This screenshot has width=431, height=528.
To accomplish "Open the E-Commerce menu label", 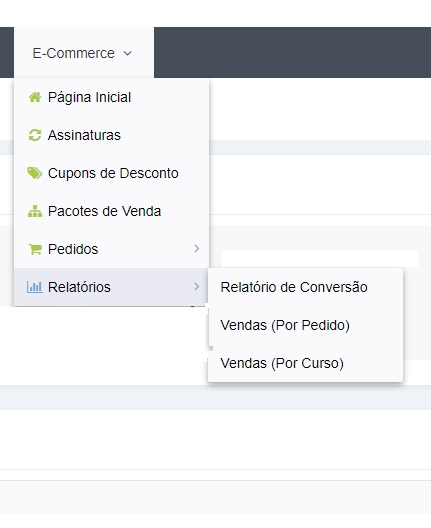I will click(73, 53).
